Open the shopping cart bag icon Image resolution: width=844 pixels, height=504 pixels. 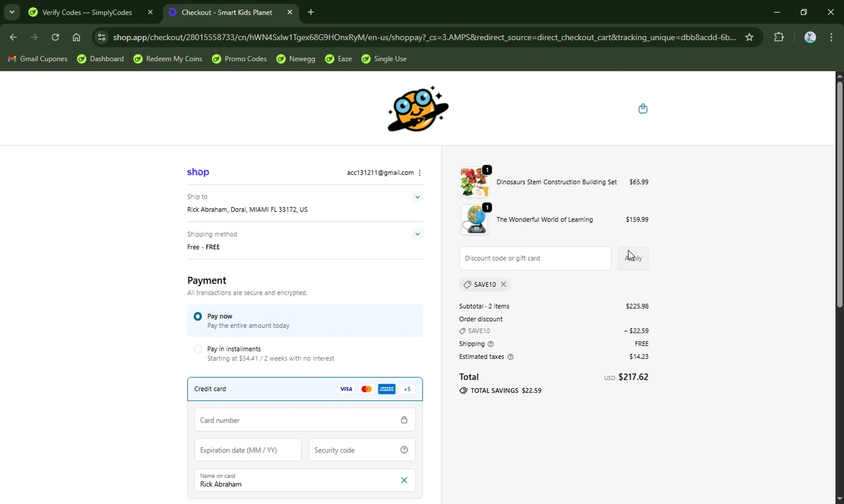(x=643, y=109)
